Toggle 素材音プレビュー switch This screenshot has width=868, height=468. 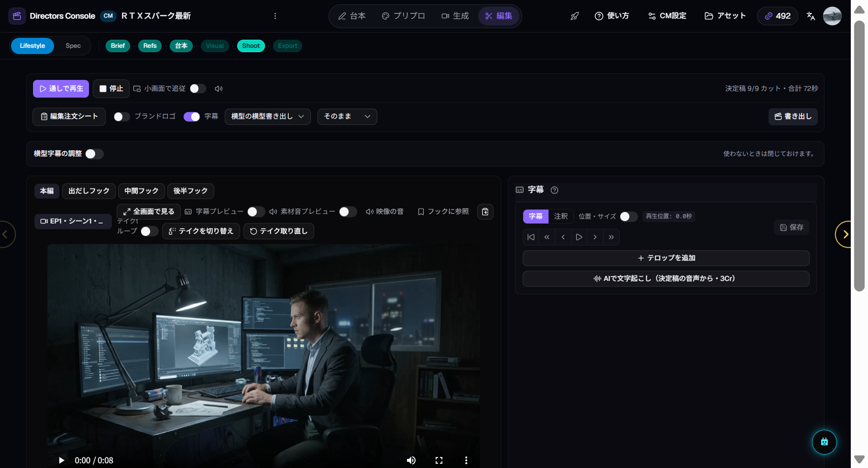point(348,212)
